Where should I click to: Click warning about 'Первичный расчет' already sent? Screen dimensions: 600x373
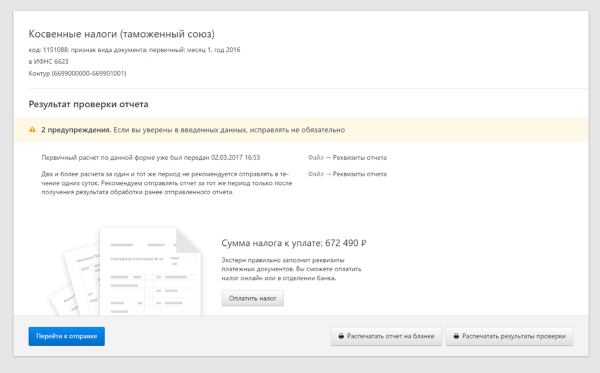click(151, 158)
